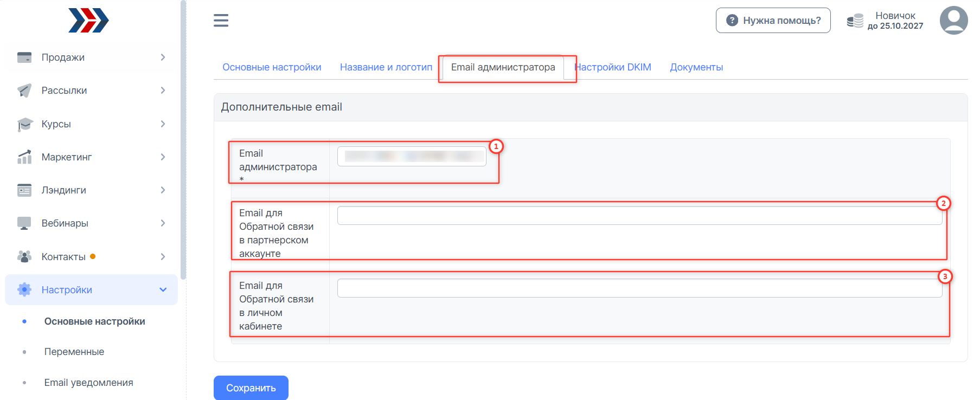This screenshot has height=400, width=980.
Task: Collapse the Настройки section chevron
Action: (x=163, y=290)
